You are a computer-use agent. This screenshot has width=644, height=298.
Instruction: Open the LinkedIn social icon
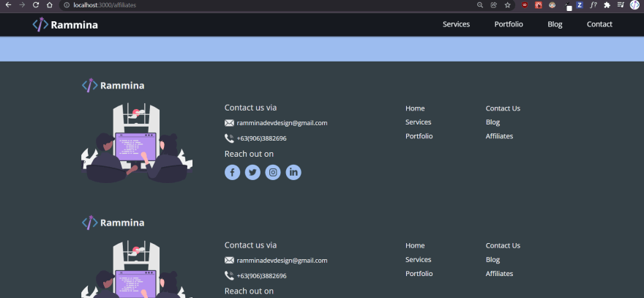click(x=293, y=172)
